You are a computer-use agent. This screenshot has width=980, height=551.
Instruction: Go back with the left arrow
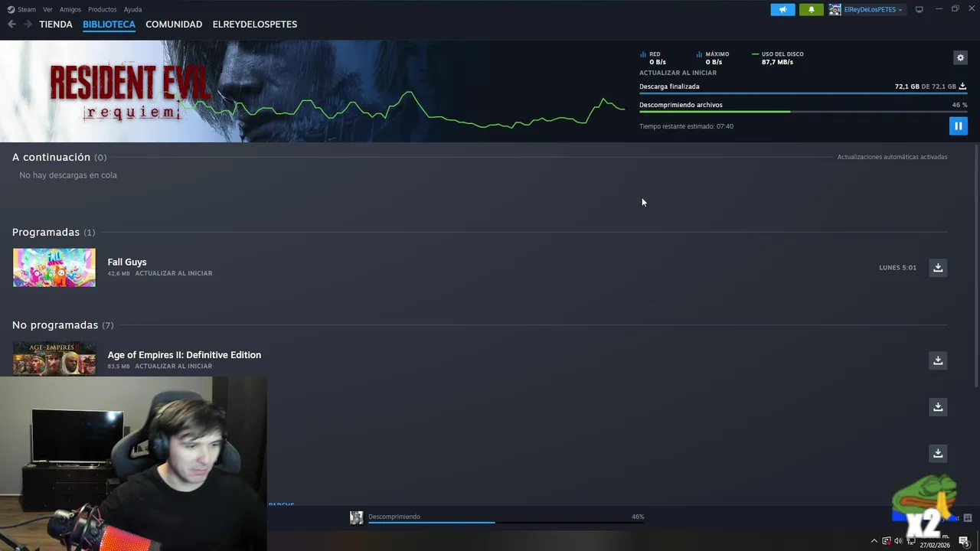coord(11,24)
